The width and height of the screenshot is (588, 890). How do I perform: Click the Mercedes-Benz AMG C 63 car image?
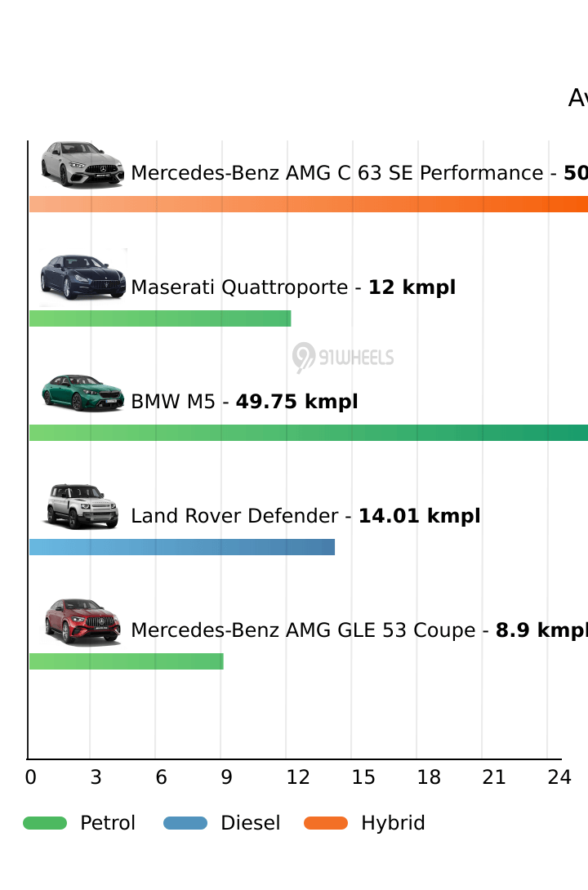pos(82,164)
